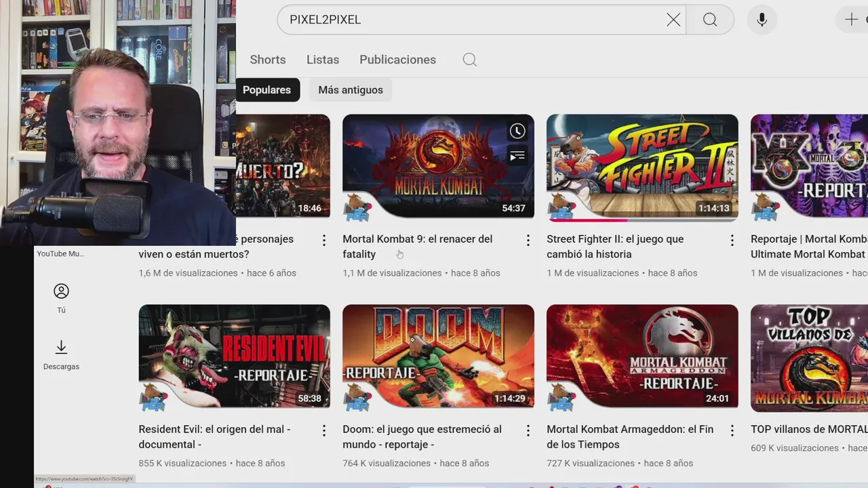Click the 54:37 duration badge

tap(513, 208)
